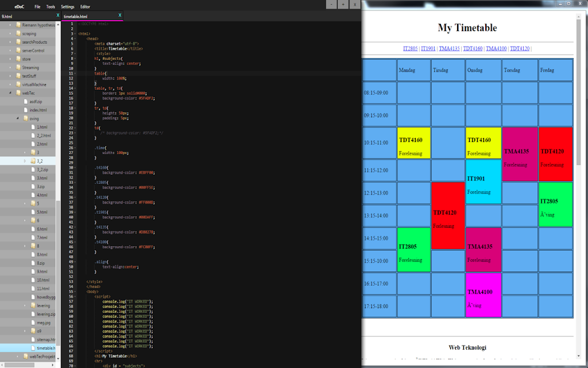Open the IT2805 link in browser

(x=410, y=48)
